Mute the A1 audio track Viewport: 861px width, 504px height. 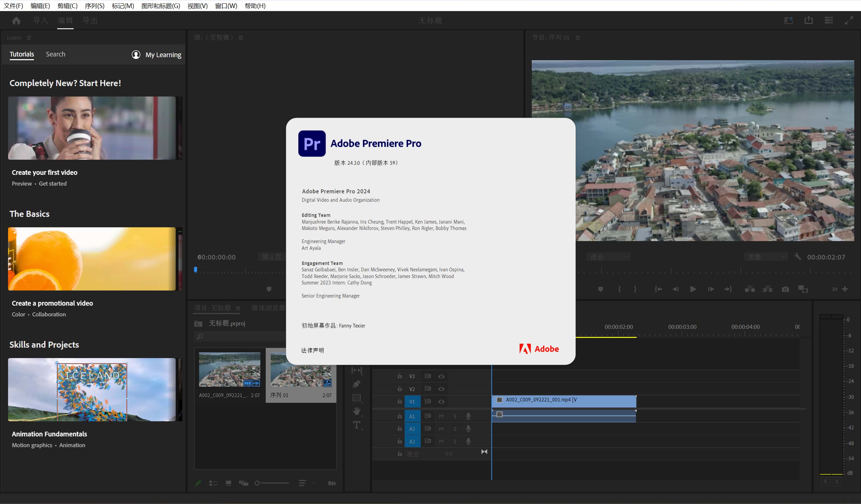[441, 416]
